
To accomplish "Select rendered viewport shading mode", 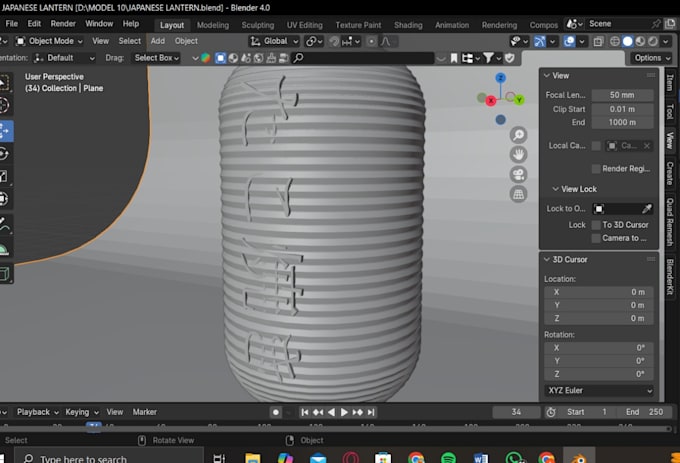I will tap(653, 41).
